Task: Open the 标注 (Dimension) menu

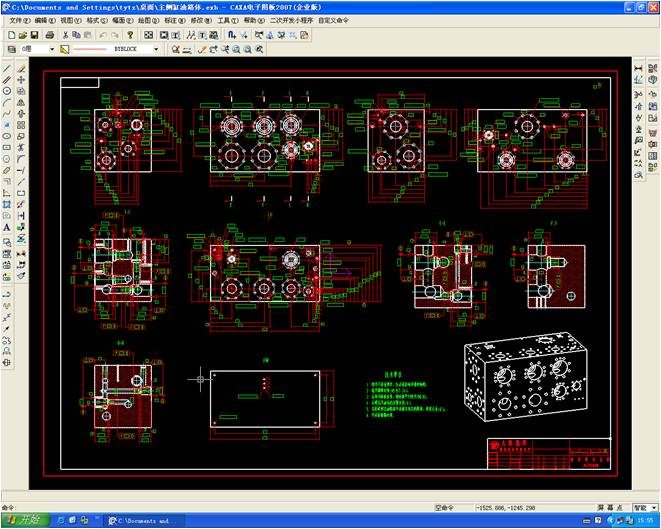Action: 175,20
